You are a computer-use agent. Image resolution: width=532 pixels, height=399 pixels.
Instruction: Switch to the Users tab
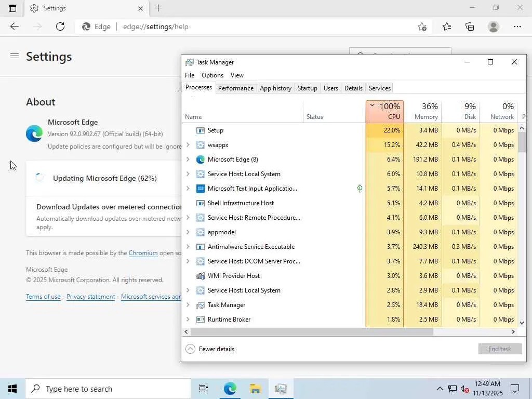[331, 88]
